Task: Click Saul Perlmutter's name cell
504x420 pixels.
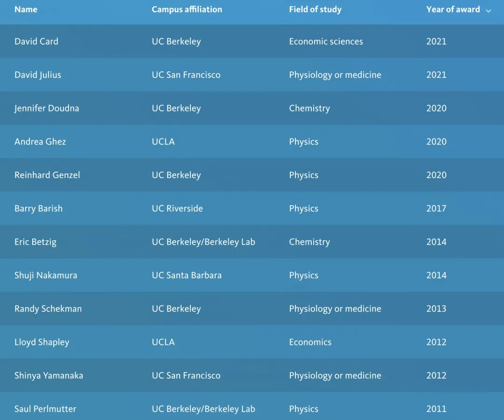Action: click(x=45, y=409)
